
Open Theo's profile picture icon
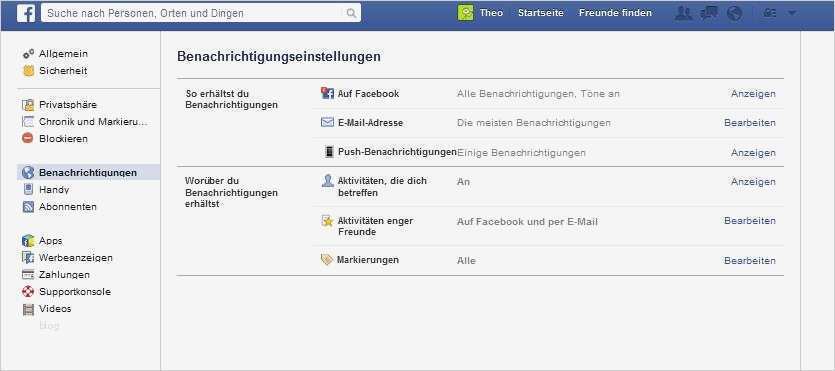click(x=465, y=13)
